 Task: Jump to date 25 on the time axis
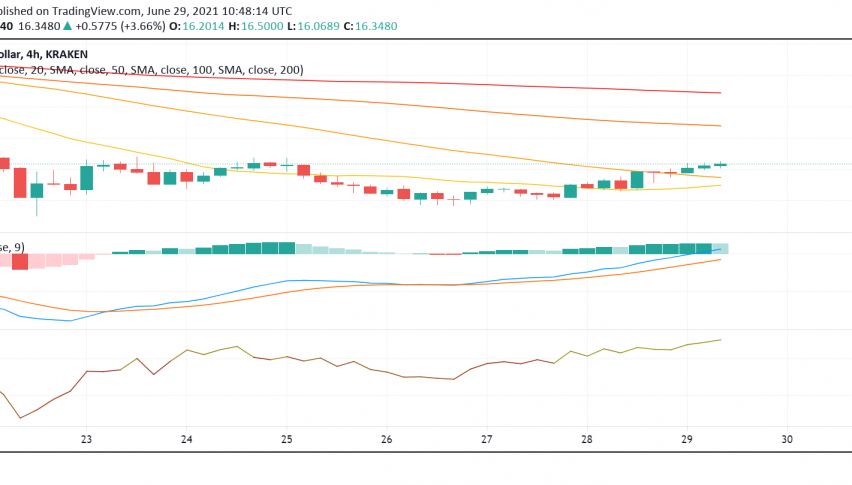pyautogui.click(x=287, y=439)
